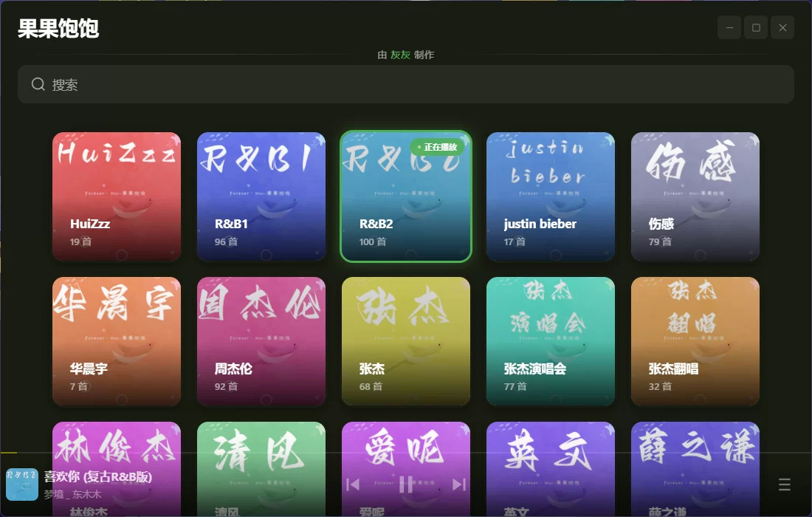Open the R&B1 playlist card
The height and width of the screenshot is (517, 812).
[x=261, y=196]
